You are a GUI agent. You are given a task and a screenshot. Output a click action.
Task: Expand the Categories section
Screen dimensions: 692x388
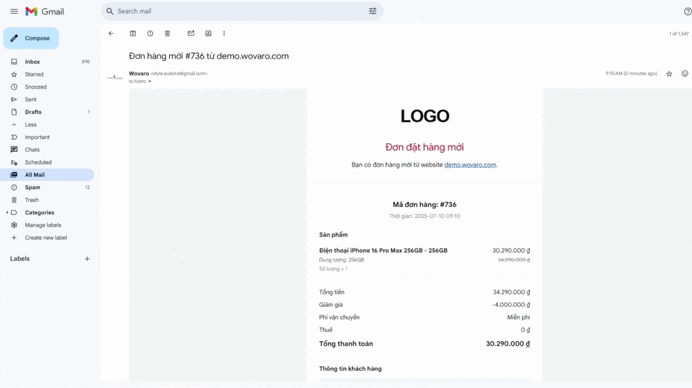(x=7, y=213)
